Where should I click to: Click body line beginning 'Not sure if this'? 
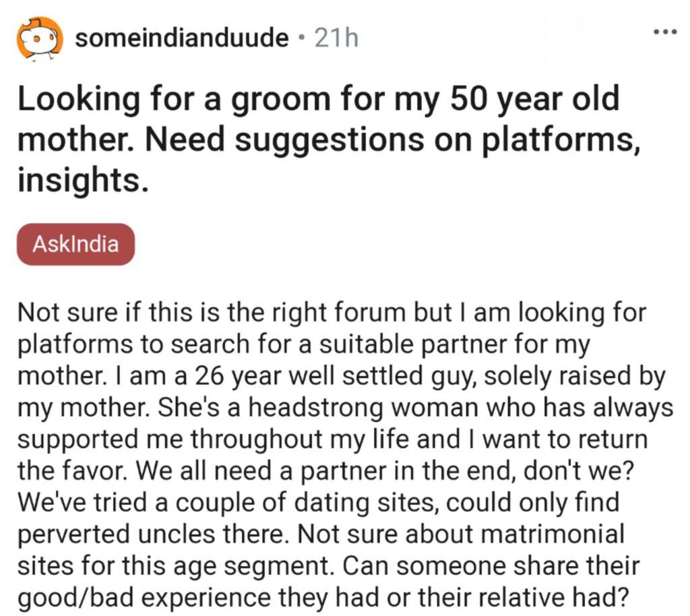[332, 313]
